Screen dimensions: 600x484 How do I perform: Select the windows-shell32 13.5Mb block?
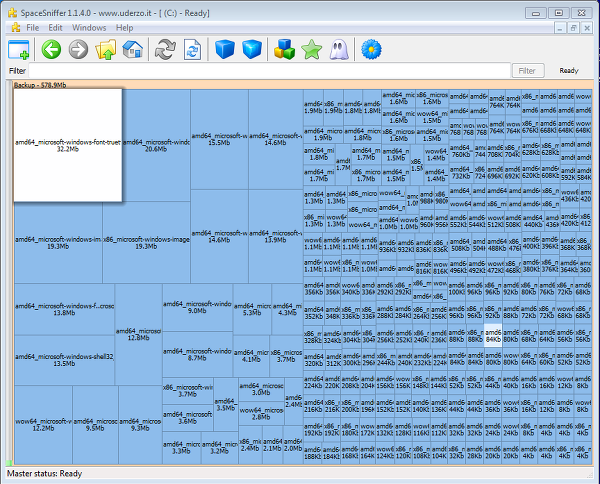click(64, 360)
